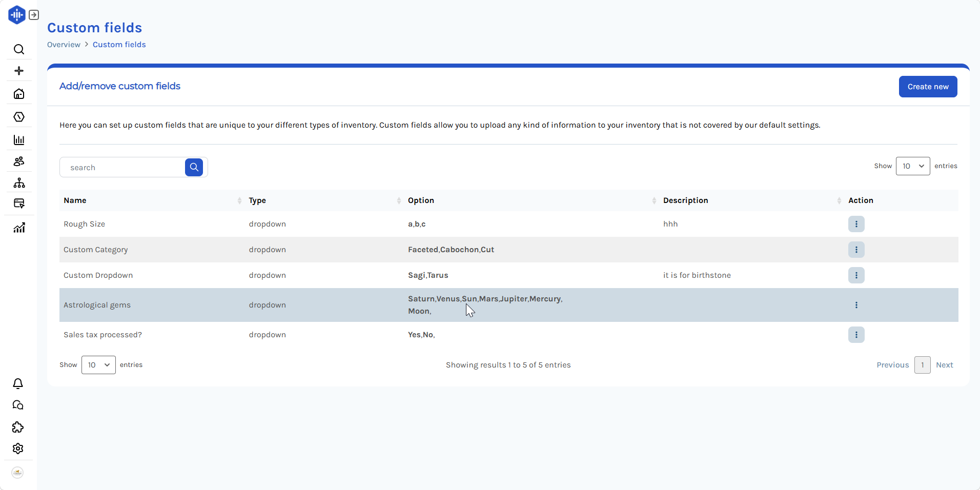Open the sidebar search icon
This screenshot has height=490, width=980.
click(19, 49)
